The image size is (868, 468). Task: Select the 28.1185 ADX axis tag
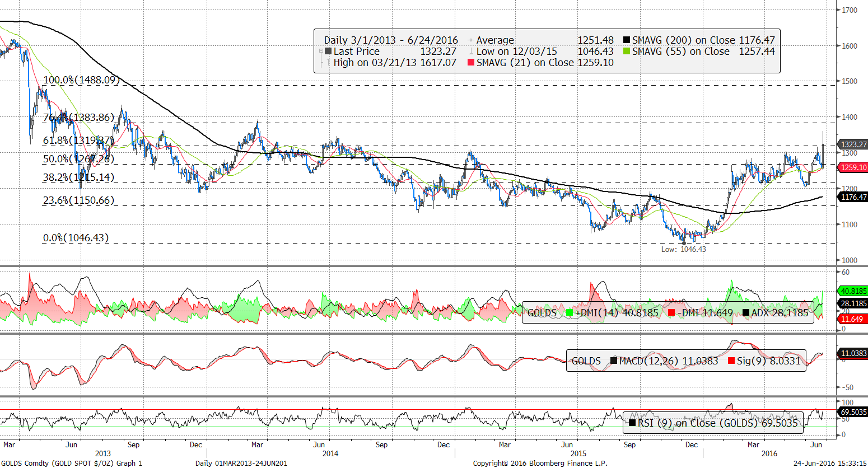tap(852, 304)
